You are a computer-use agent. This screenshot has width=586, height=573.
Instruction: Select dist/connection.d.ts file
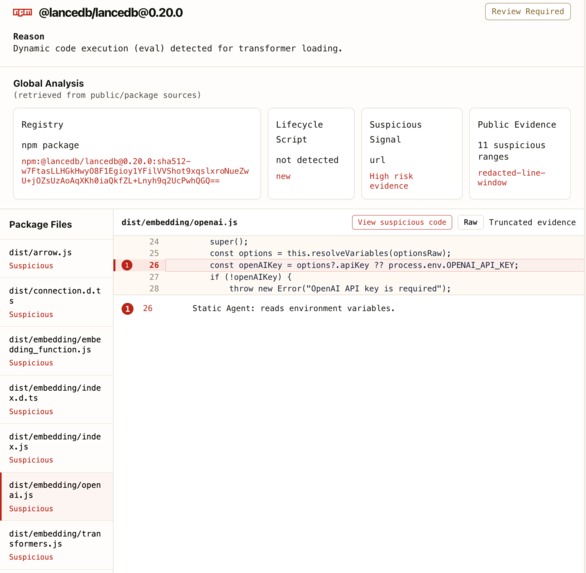(x=56, y=302)
